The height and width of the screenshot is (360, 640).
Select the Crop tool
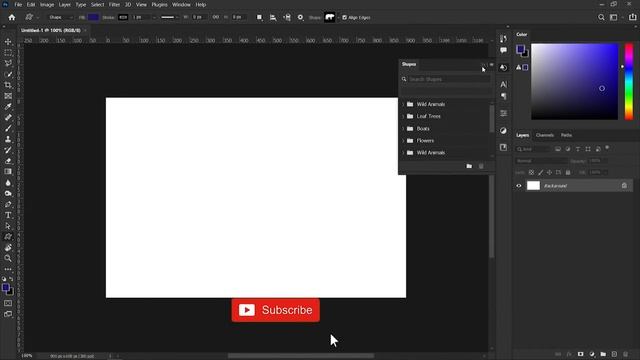click(8, 85)
